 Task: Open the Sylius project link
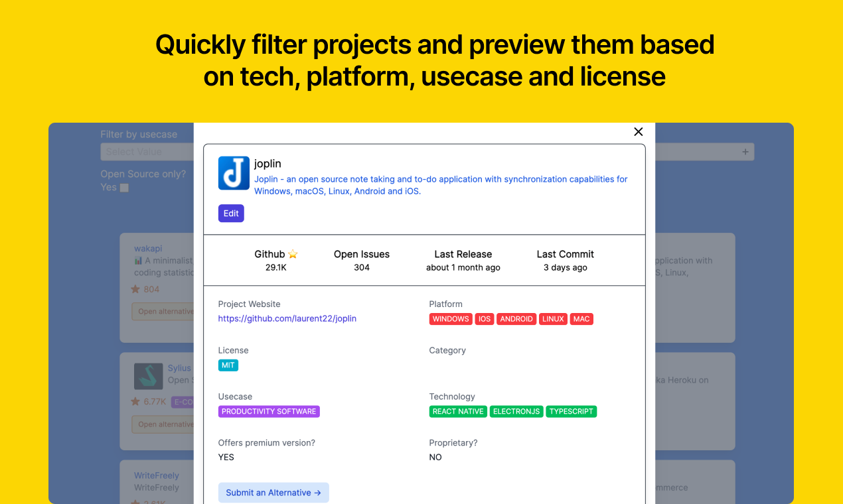(179, 368)
